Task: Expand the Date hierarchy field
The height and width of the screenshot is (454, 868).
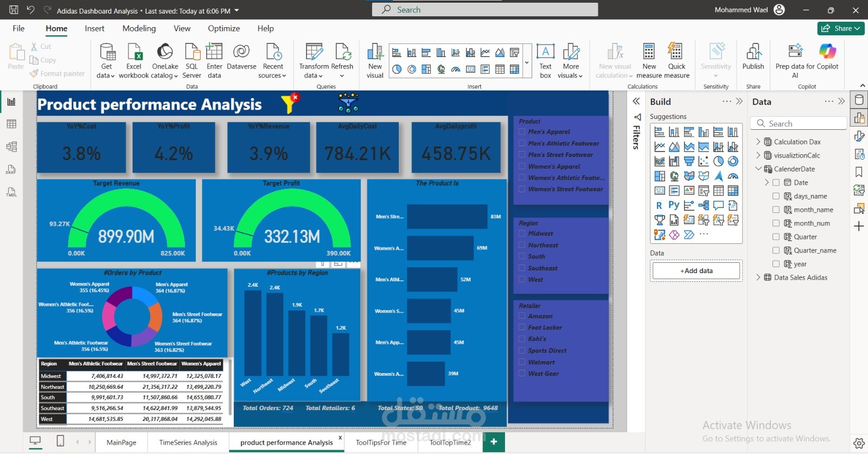Action: (767, 182)
